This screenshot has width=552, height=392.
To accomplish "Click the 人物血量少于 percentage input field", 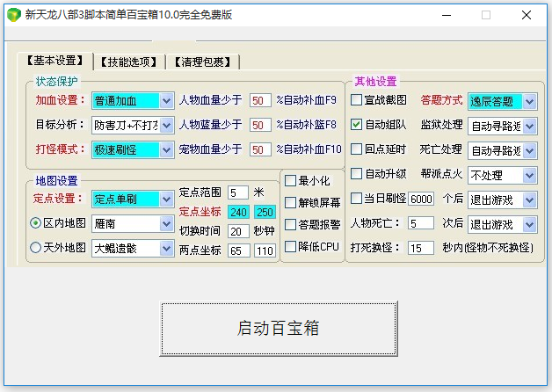I will pos(260,100).
